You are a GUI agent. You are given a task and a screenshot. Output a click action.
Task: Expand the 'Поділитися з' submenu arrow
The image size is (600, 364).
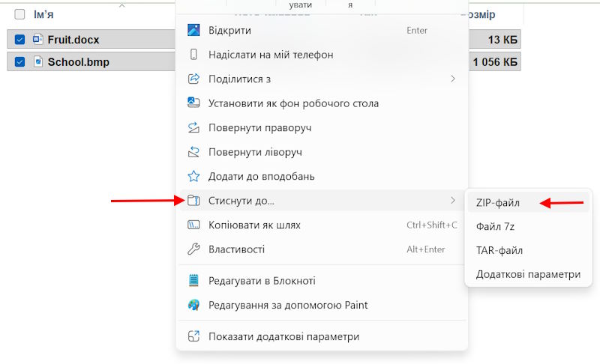tap(452, 79)
